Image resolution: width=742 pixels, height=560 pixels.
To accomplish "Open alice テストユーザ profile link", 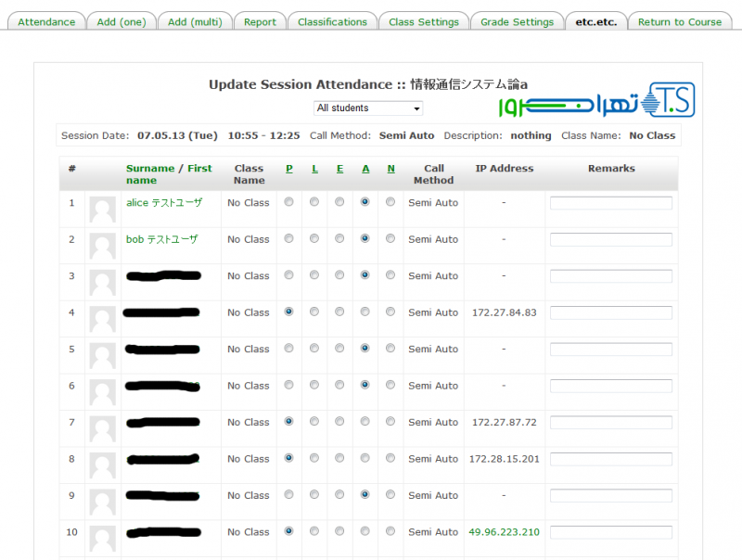I will click(163, 202).
